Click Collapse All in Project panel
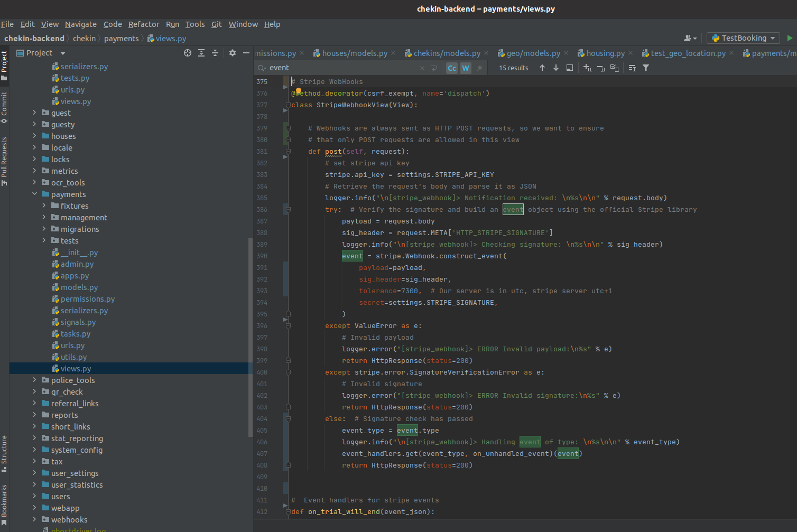Screen dimensions: 797x532 click(215, 53)
